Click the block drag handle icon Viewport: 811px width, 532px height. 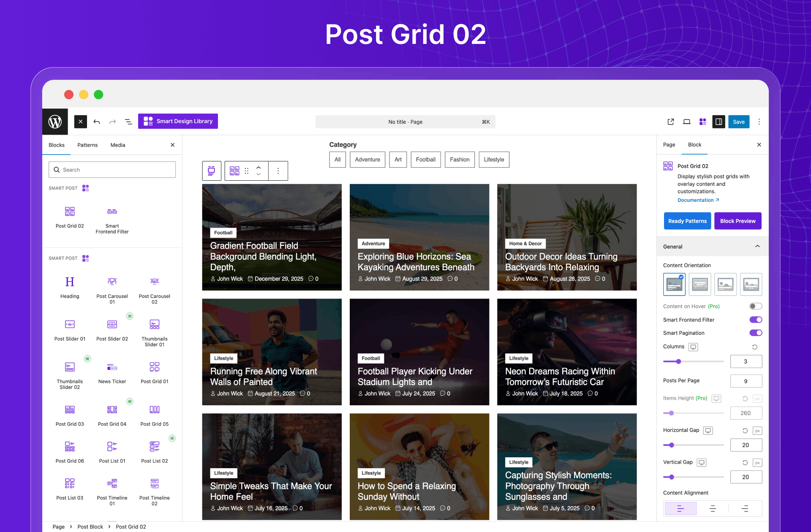point(247,171)
